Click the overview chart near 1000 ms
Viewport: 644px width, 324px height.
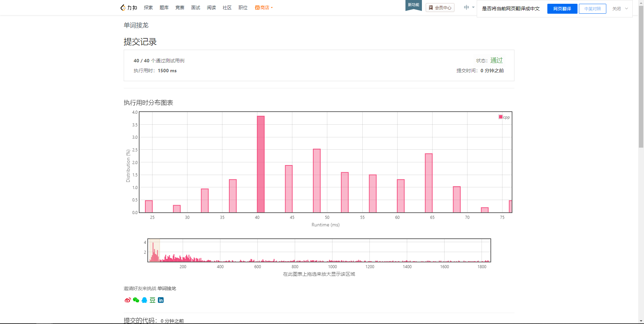point(332,250)
